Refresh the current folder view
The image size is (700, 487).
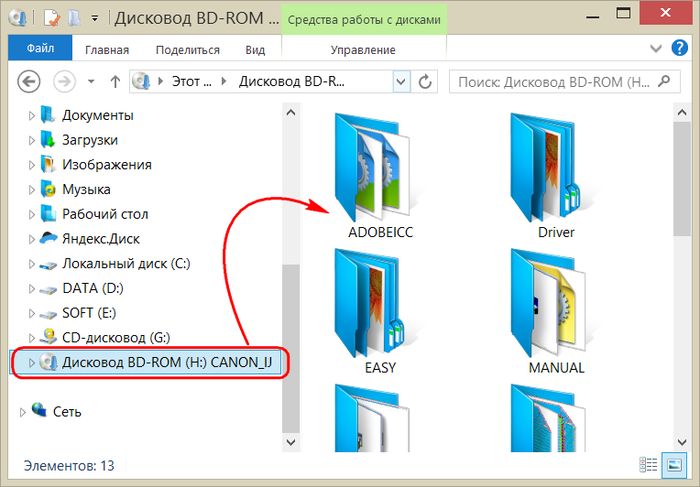(x=425, y=82)
